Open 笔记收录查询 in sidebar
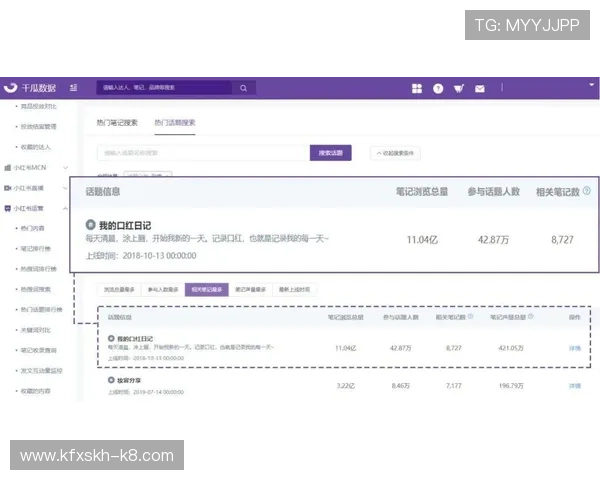The height and width of the screenshot is (480, 600). pyautogui.click(x=39, y=350)
